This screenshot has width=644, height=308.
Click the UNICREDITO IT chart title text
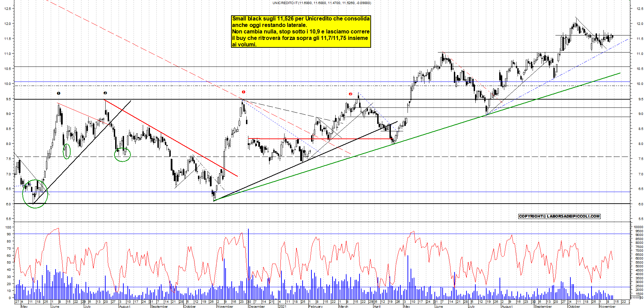pos(322,3)
